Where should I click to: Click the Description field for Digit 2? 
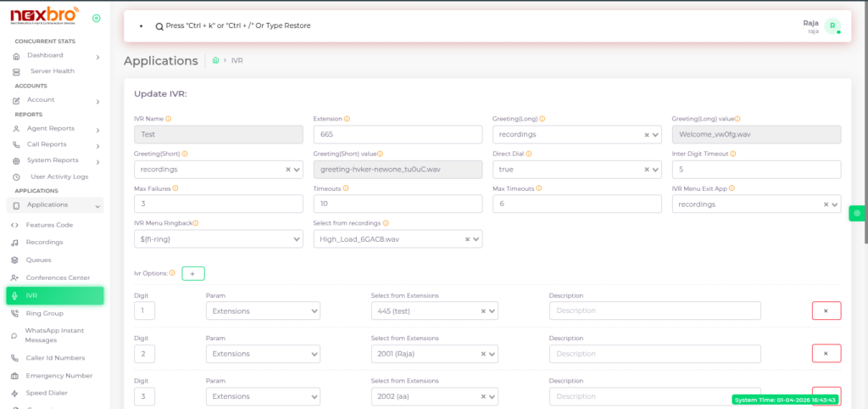click(x=654, y=354)
